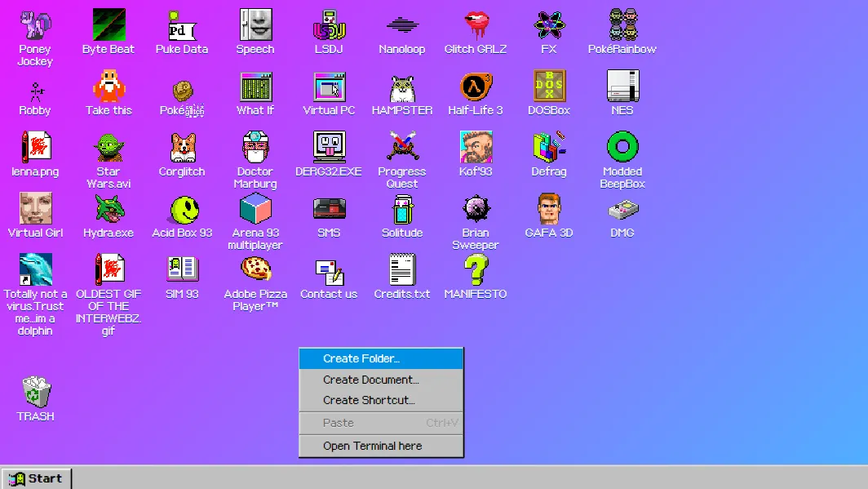Open the Adobe Pizza Player icon

point(255,271)
